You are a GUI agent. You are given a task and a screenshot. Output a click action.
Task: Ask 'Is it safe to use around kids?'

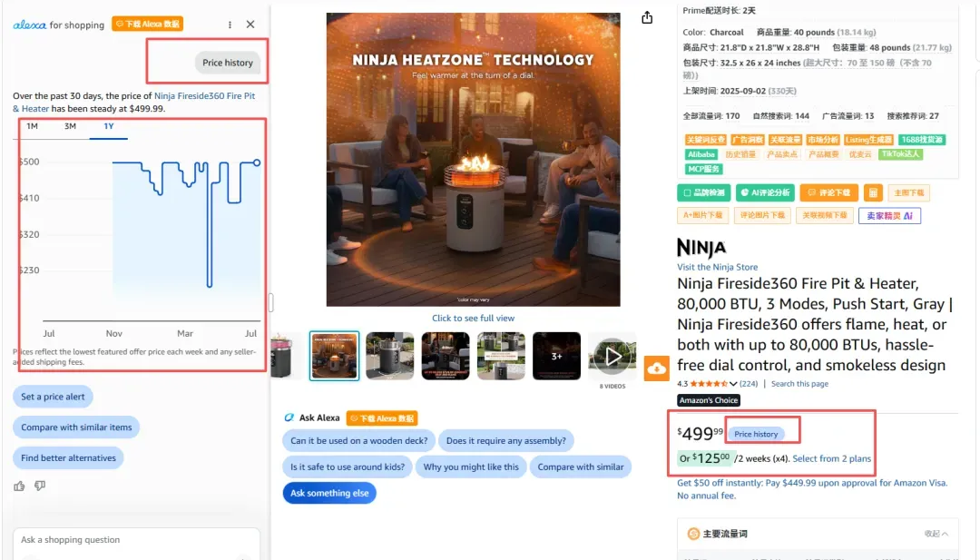point(347,467)
